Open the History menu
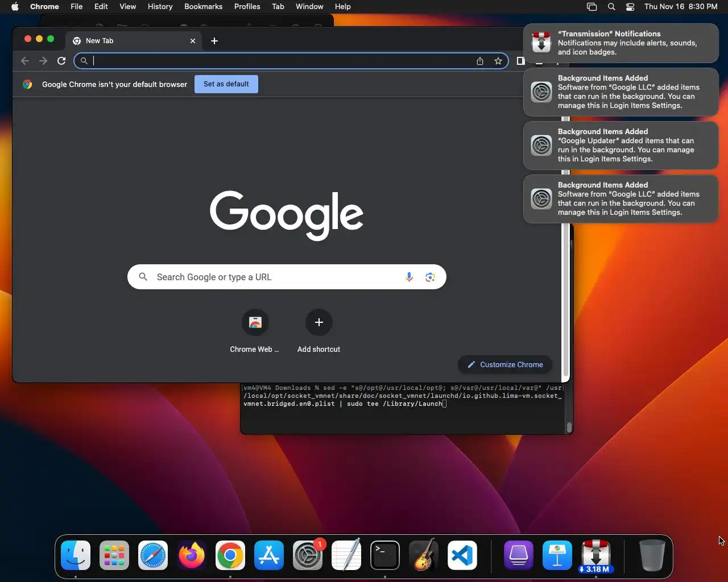 (160, 7)
